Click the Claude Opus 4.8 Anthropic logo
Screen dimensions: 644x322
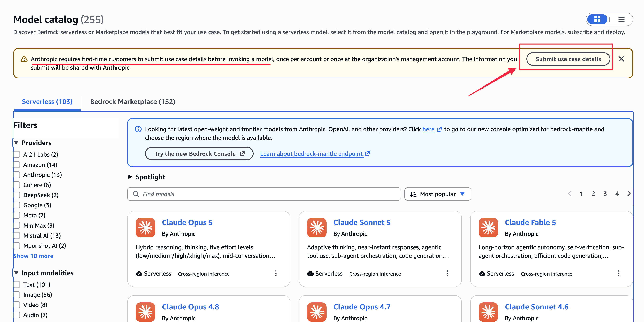click(146, 312)
